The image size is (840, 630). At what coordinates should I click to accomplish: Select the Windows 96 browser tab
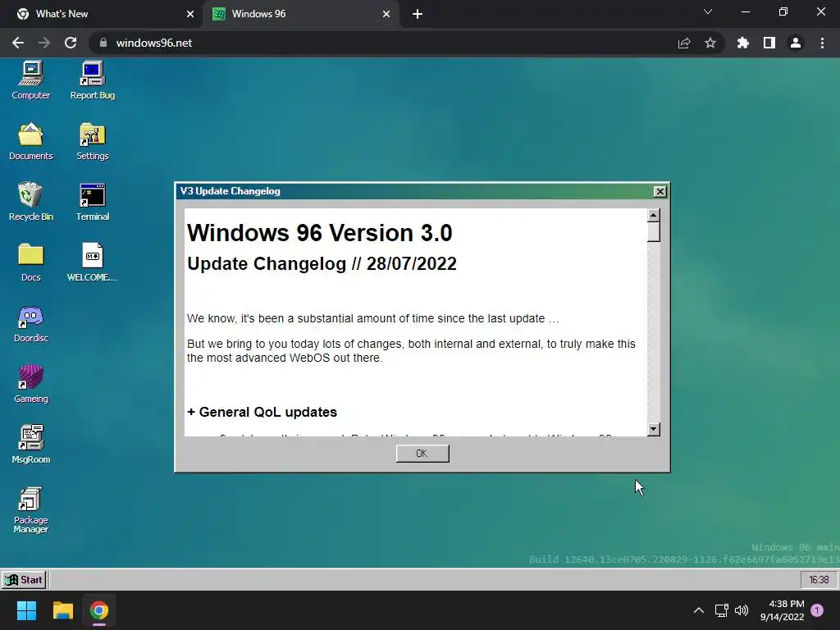pyautogui.click(x=300, y=14)
